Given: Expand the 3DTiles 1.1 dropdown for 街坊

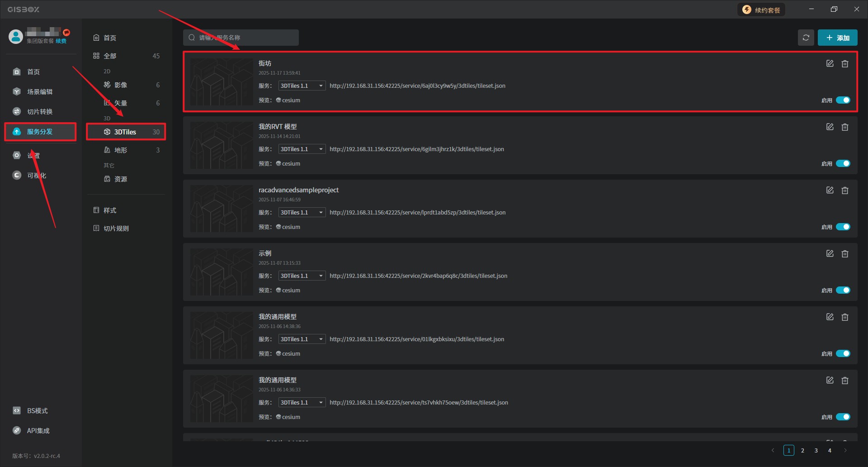Looking at the screenshot, I should click(302, 86).
